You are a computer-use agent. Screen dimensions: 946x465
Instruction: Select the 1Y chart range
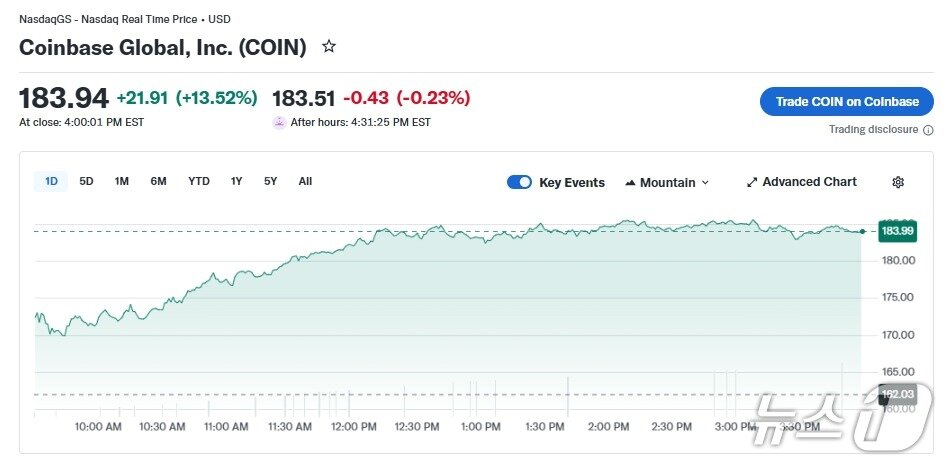pos(236,181)
